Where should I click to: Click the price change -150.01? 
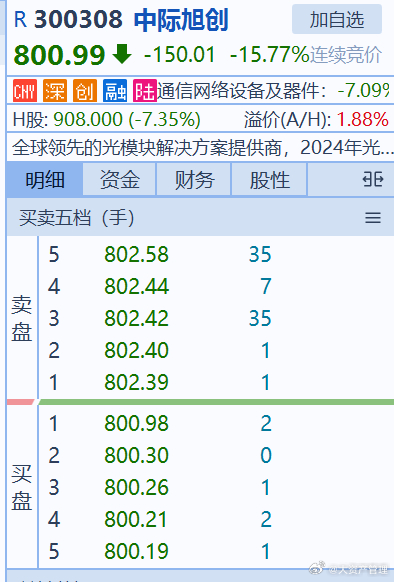pos(180,55)
